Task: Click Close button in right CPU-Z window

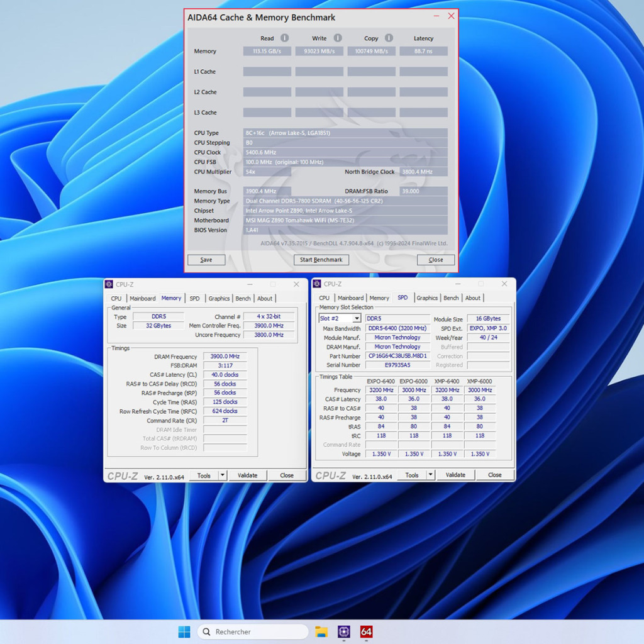Action: (495, 475)
